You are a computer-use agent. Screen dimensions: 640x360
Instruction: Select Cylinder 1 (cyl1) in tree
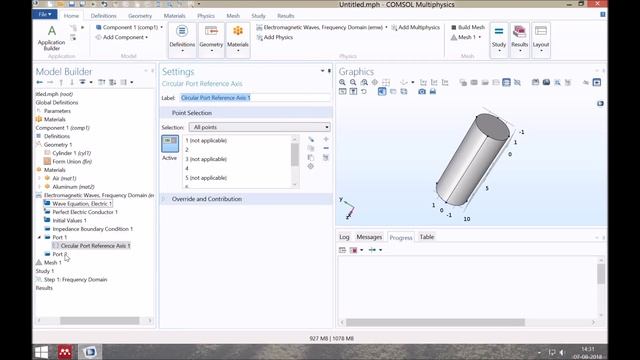[71, 153]
